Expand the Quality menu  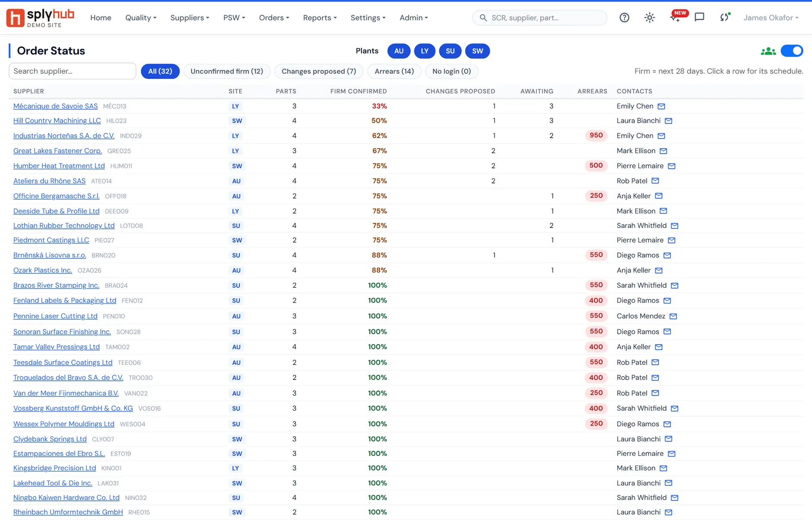point(141,18)
